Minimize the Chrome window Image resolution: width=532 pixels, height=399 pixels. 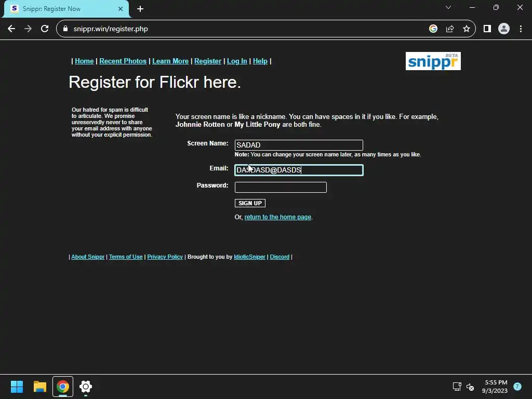coord(472,7)
